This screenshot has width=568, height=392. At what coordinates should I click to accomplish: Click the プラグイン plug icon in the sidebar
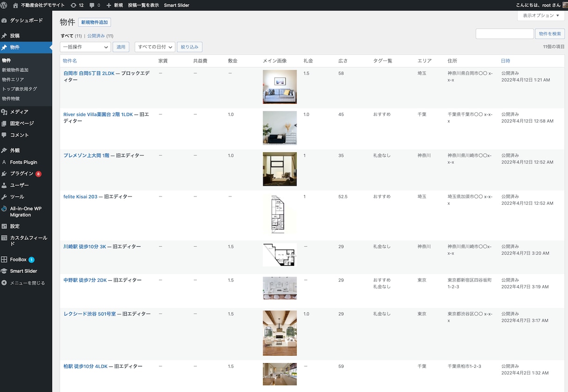coord(5,174)
